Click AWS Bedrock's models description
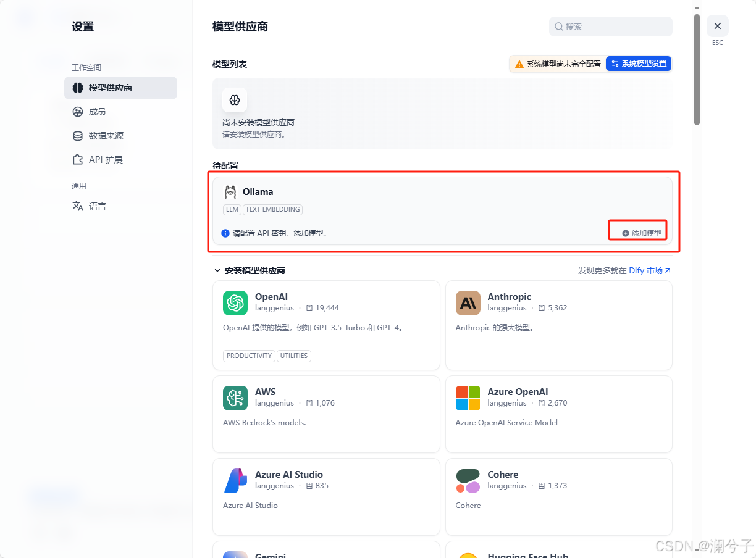The height and width of the screenshot is (558, 756). coord(264,423)
